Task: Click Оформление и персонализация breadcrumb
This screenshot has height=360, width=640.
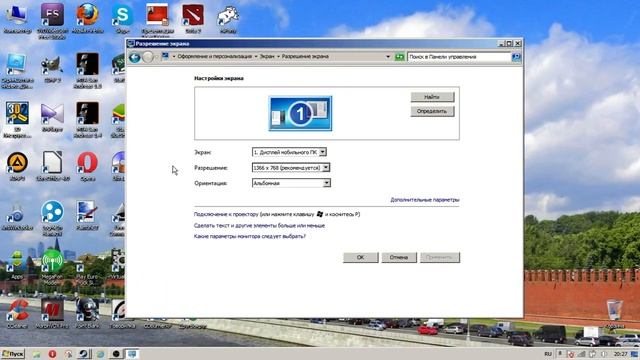Action: (x=215, y=56)
